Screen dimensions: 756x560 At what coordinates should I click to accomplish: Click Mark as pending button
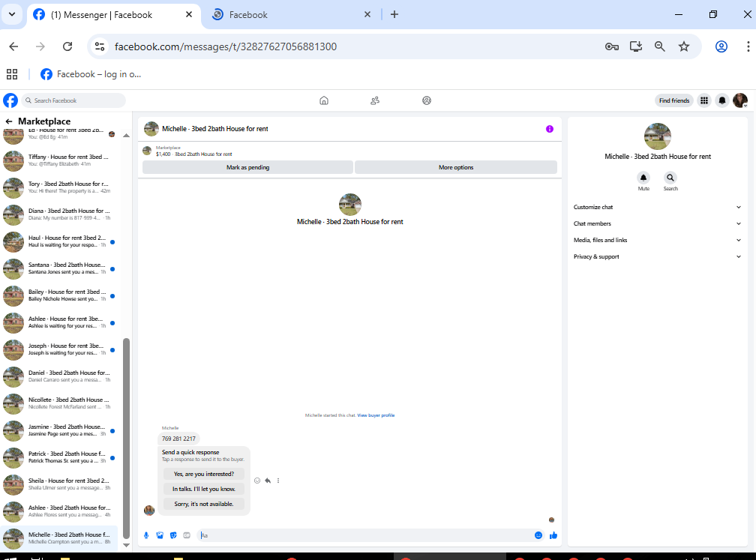pyautogui.click(x=247, y=167)
